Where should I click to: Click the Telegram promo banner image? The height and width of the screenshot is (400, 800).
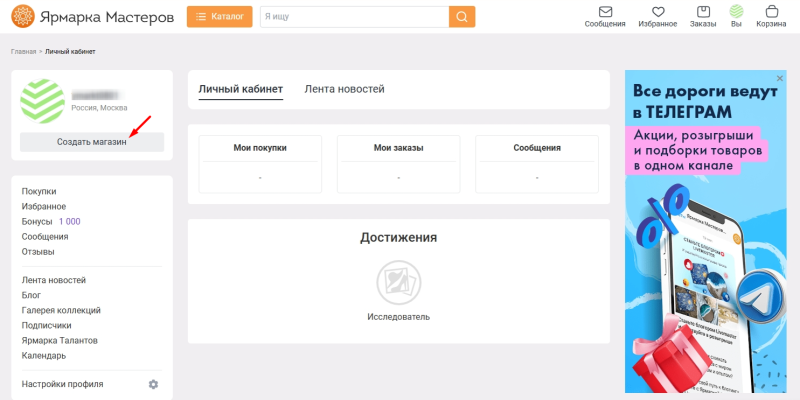point(706,231)
